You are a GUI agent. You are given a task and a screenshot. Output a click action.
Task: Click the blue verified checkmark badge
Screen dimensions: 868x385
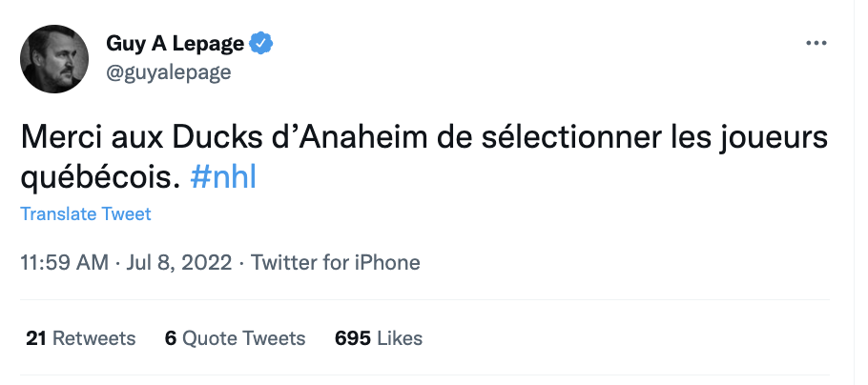[x=260, y=43]
